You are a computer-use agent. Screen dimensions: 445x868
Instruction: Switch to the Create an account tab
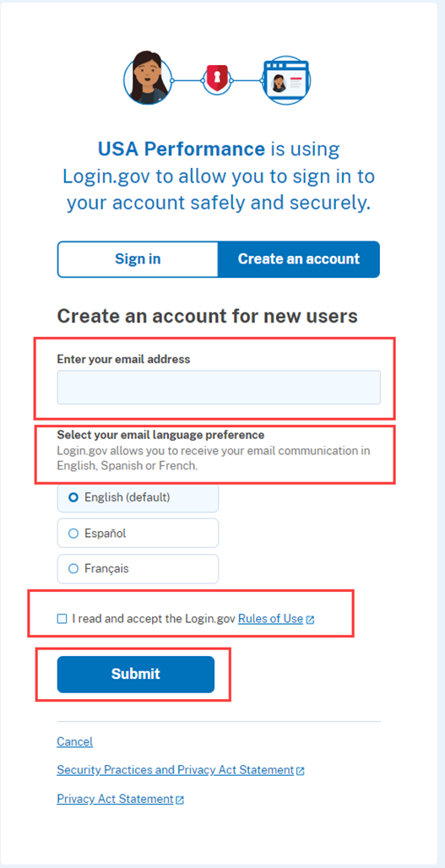tap(299, 259)
